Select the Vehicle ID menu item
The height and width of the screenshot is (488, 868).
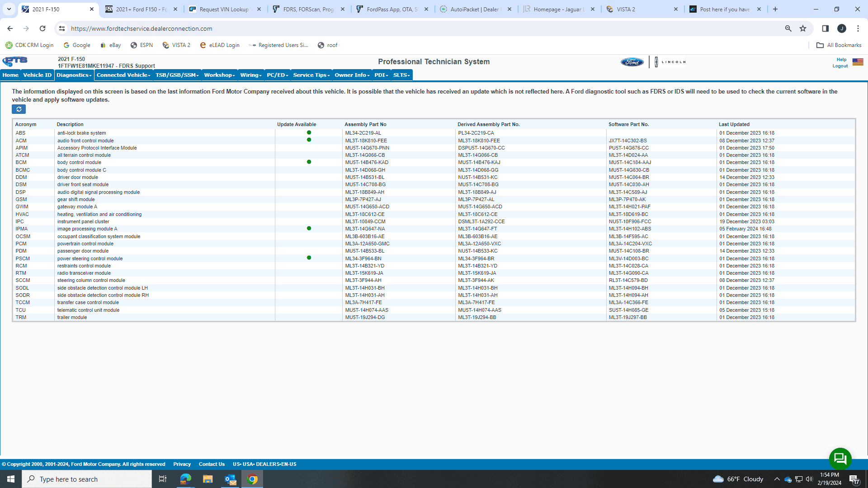coord(37,75)
